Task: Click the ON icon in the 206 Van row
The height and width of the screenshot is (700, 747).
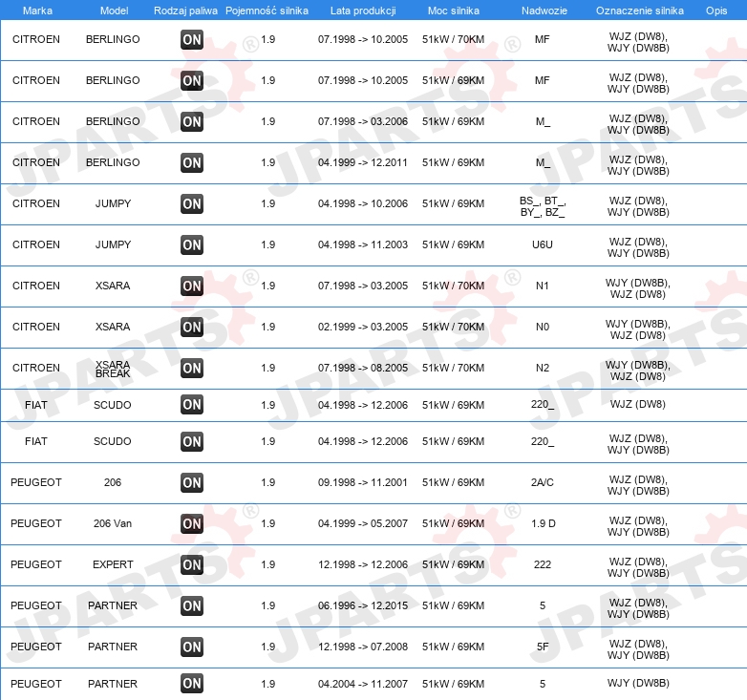Action: 192,523
